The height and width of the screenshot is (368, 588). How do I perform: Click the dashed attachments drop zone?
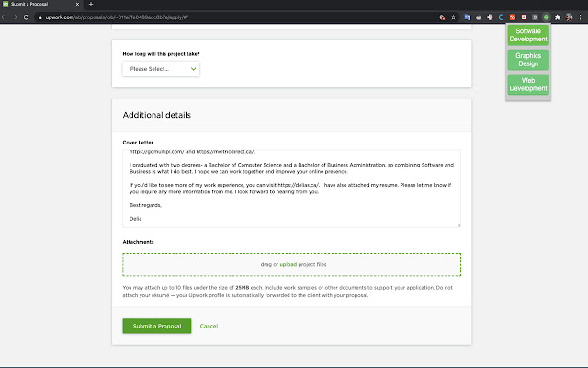(291, 265)
